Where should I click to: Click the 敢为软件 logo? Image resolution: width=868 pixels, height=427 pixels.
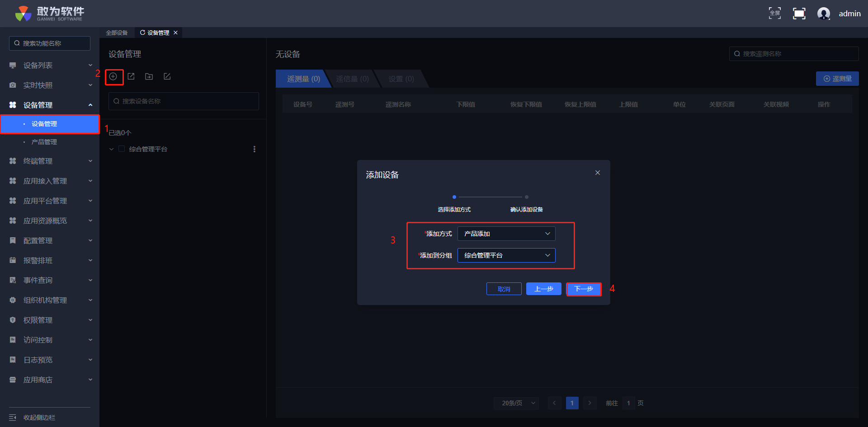coord(50,14)
